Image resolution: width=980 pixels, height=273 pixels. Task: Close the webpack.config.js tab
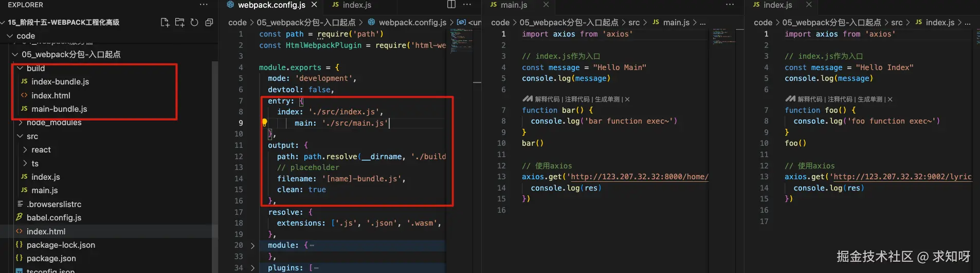(x=314, y=5)
